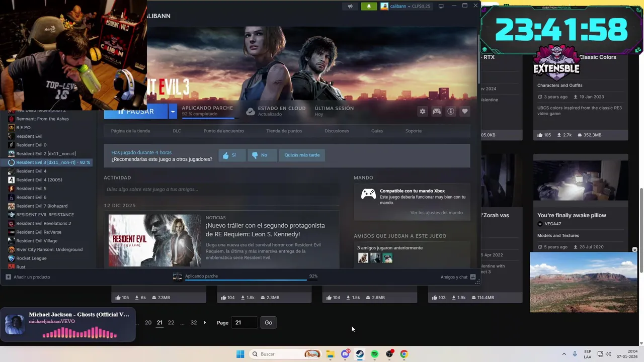The width and height of the screenshot is (644, 362).
Task: Open Página de la tienda tab
Action: point(130,131)
